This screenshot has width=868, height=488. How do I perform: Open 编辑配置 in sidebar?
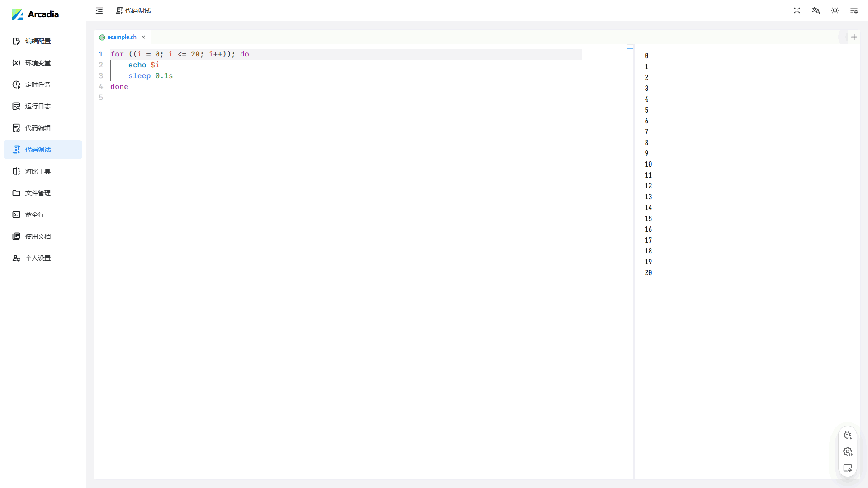38,41
